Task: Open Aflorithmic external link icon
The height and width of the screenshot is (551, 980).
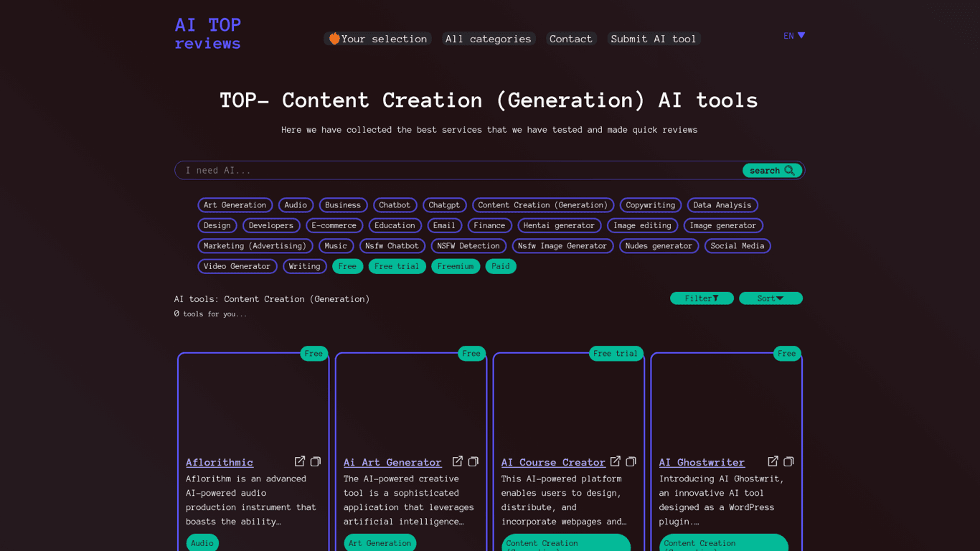Action: 300,461
